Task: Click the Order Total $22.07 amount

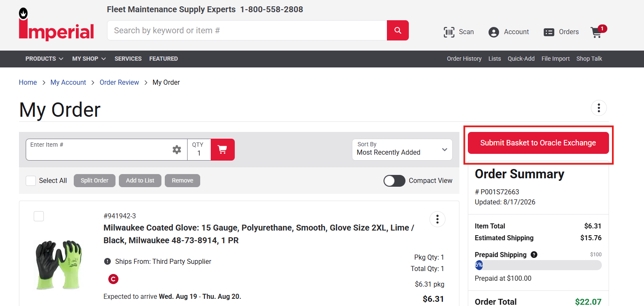Action: tap(588, 302)
